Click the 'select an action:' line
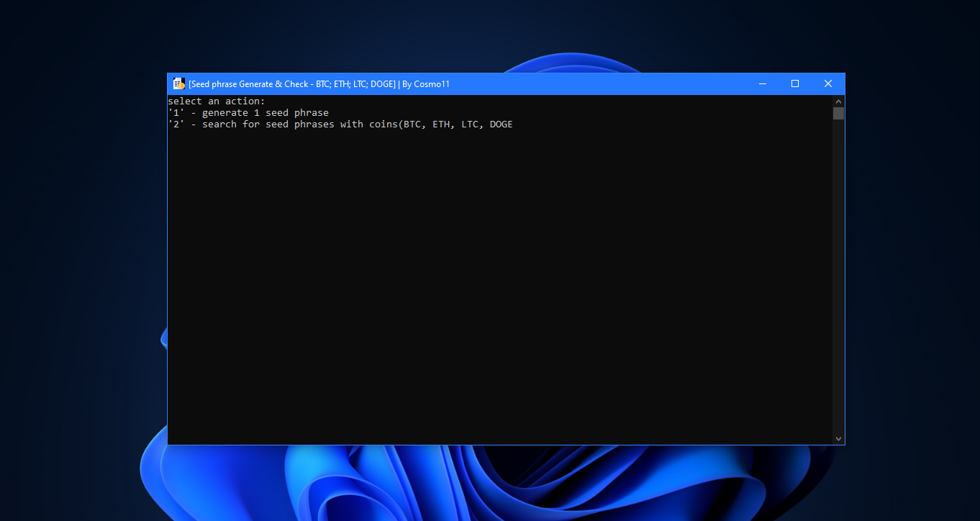 click(217, 101)
